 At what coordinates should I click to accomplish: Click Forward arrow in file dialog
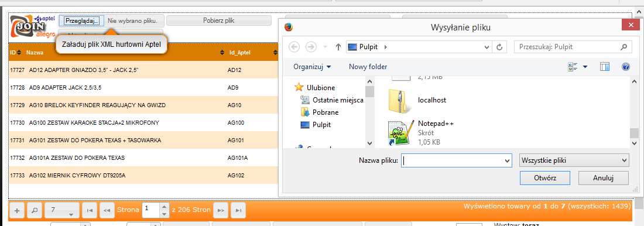pos(311,47)
